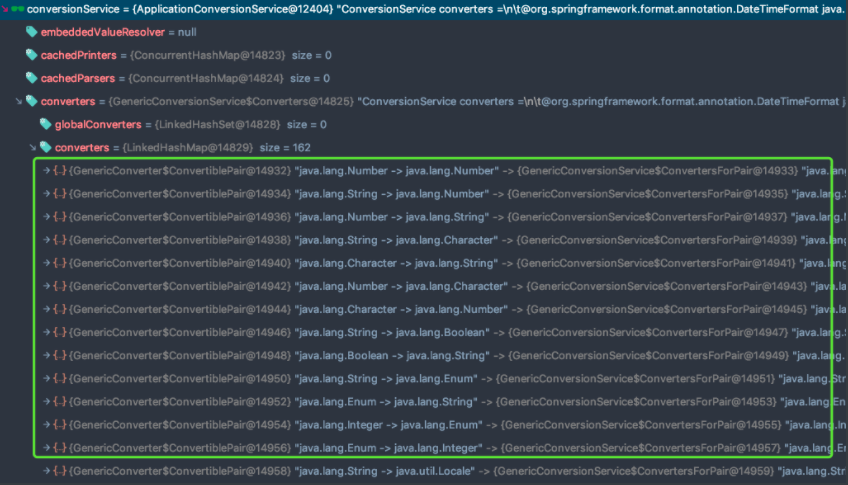Click the map entry icon of ConvertiblePair@14948
The width and height of the screenshot is (848, 485).
(x=59, y=355)
